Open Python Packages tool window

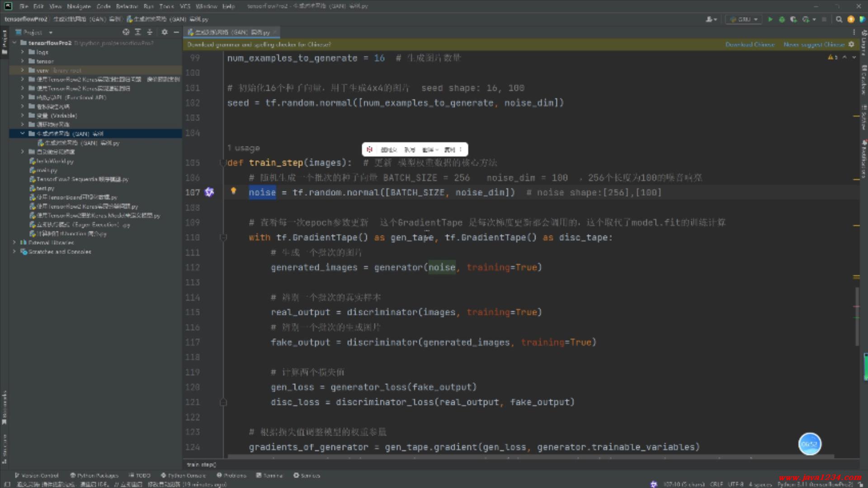click(x=94, y=475)
